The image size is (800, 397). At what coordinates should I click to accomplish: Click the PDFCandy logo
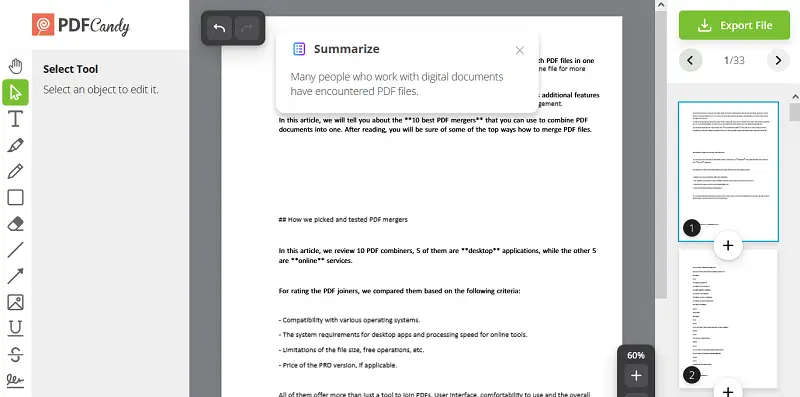(x=81, y=26)
